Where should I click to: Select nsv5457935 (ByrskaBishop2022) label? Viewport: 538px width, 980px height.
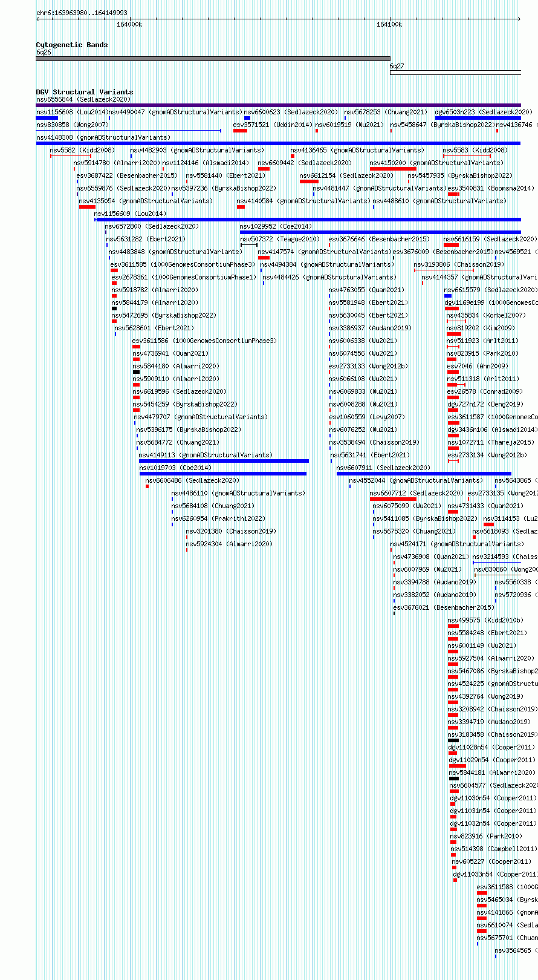coord(460,175)
